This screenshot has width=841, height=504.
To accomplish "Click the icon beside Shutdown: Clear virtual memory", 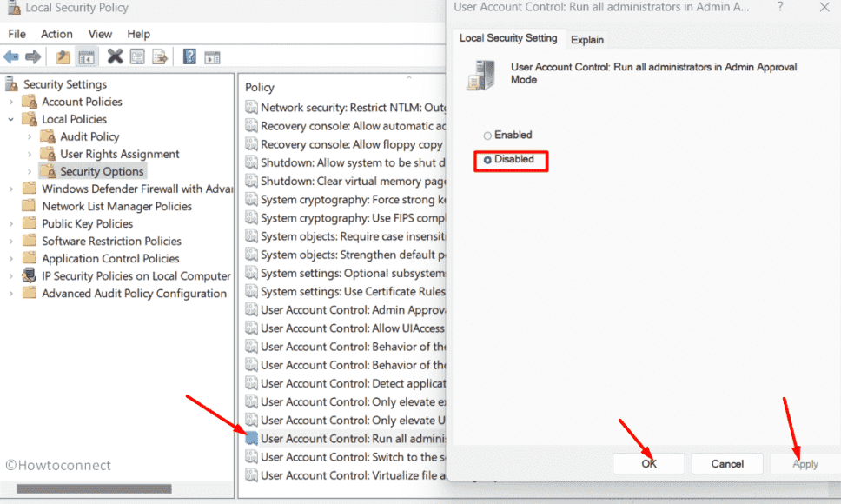I will tap(251, 181).
